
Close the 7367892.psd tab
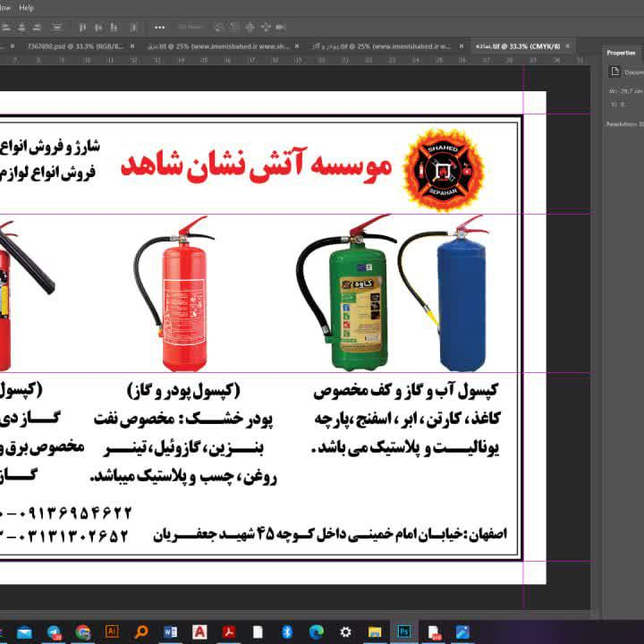(132, 47)
